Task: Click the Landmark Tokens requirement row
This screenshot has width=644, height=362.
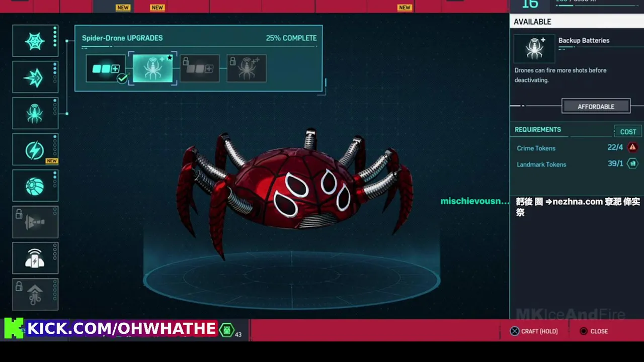Action: [x=577, y=164]
